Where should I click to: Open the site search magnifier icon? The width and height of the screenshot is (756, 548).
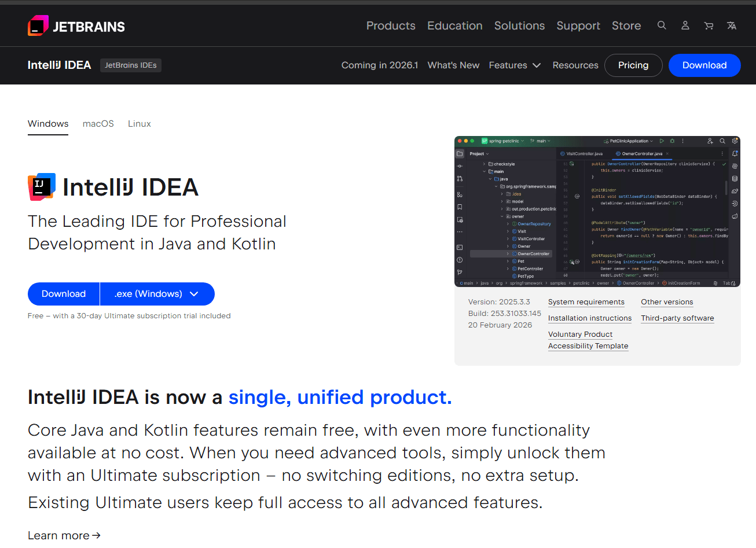pos(662,25)
